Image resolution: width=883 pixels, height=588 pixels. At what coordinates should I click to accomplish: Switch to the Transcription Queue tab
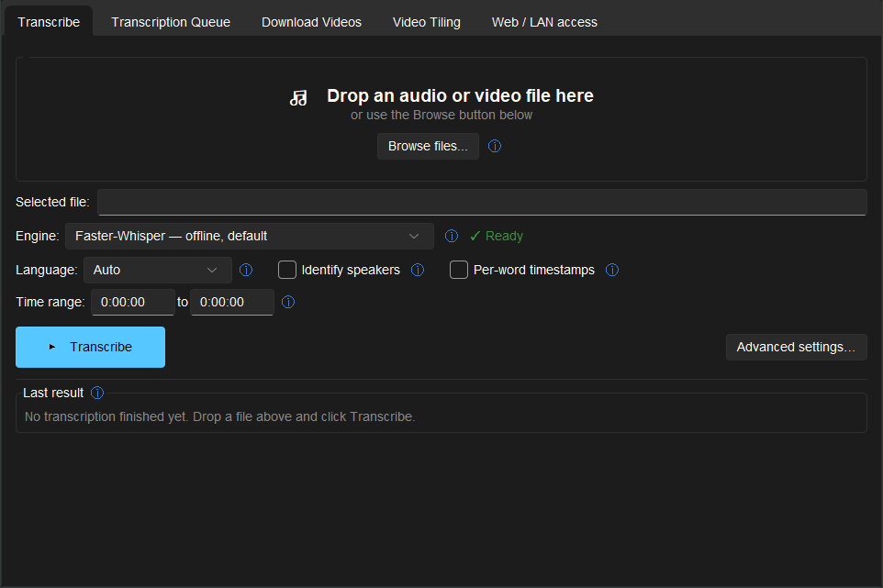(171, 22)
